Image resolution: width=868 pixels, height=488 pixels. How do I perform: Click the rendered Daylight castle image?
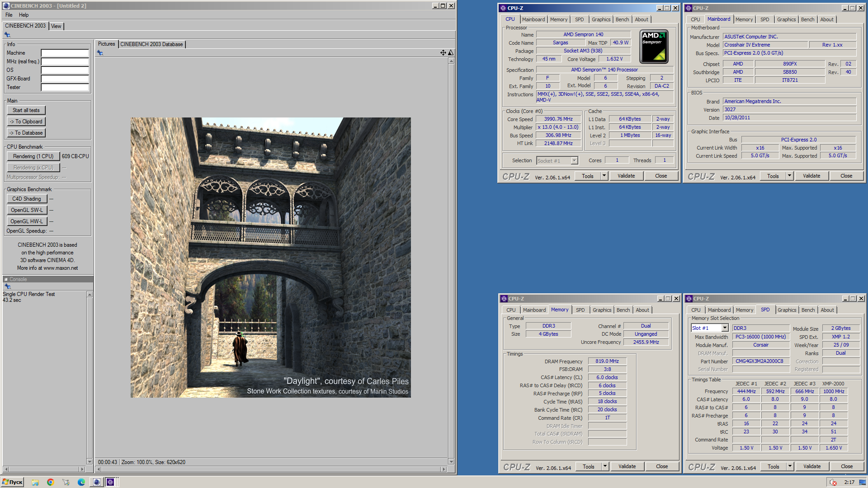[x=270, y=258]
